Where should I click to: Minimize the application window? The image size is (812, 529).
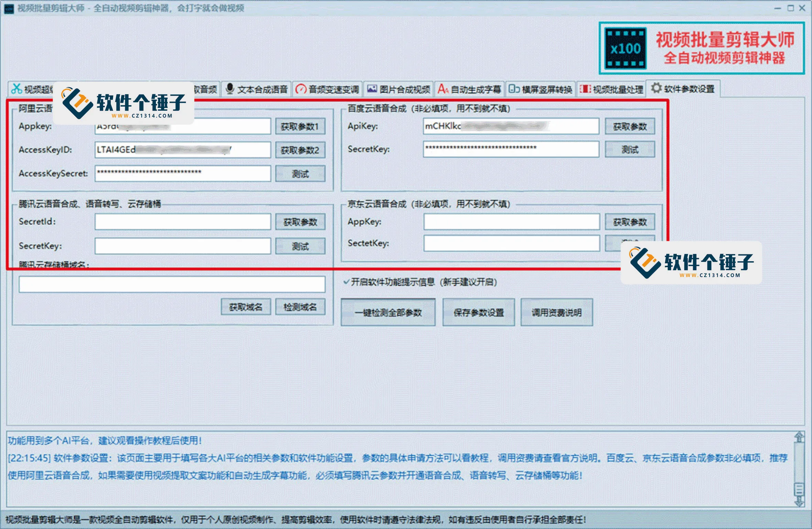click(777, 8)
